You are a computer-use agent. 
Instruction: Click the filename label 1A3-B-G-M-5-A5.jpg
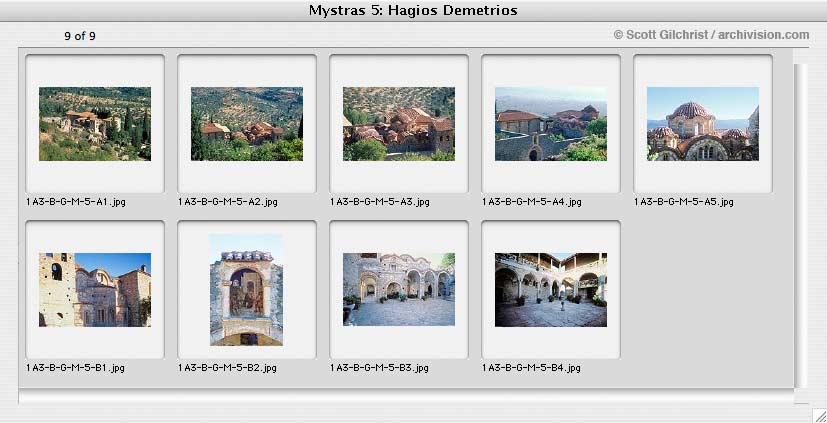(684, 201)
